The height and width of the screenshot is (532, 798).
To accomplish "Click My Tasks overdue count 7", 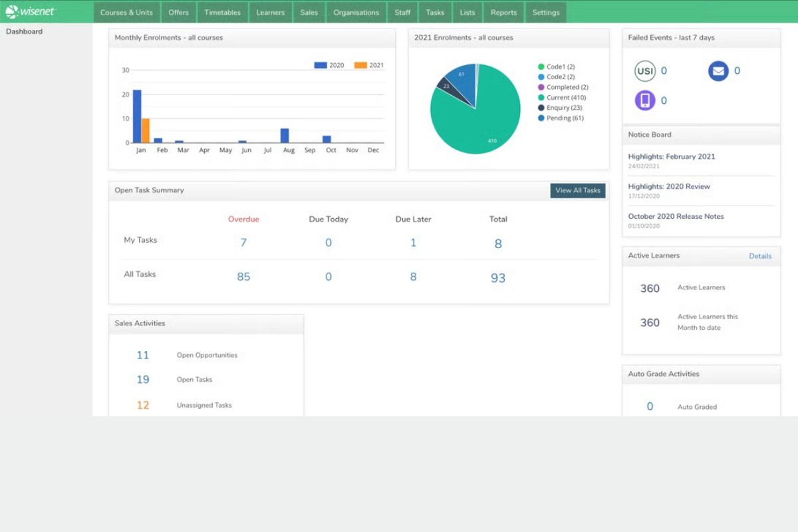I will (x=243, y=243).
